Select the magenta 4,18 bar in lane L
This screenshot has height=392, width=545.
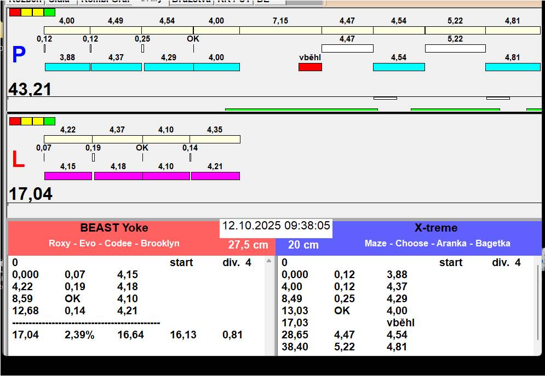118,176
